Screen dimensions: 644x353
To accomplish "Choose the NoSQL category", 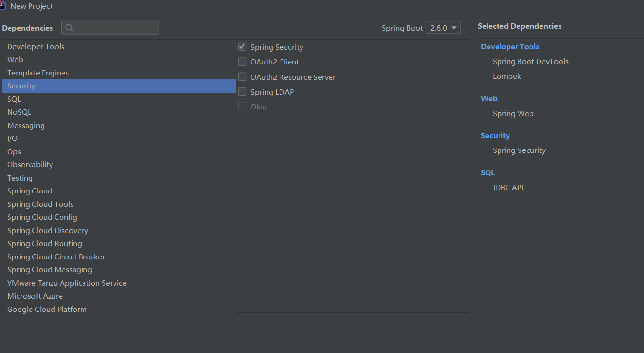I will [119, 112].
